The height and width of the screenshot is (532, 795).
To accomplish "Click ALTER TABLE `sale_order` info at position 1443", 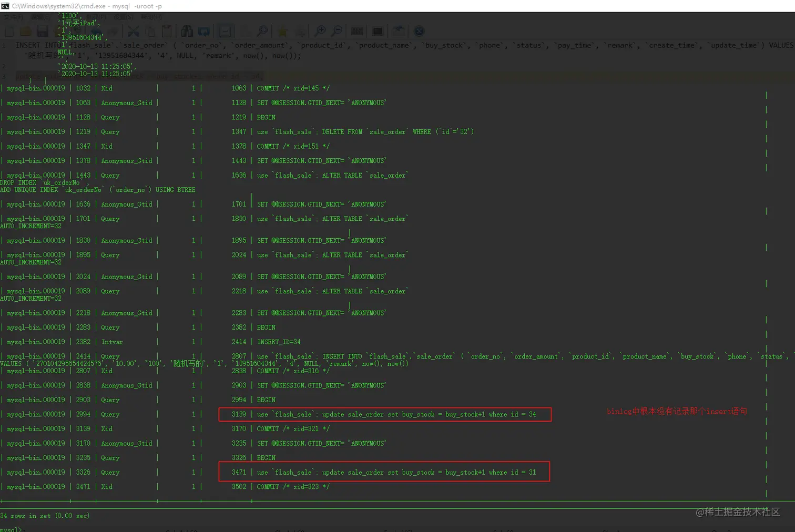I will [x=333, y=175].
